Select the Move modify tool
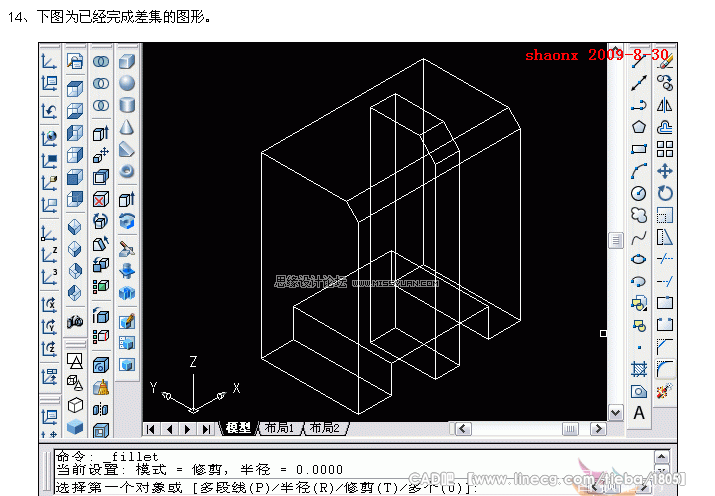Screen dimensions: 715x496 coord(665,171)
